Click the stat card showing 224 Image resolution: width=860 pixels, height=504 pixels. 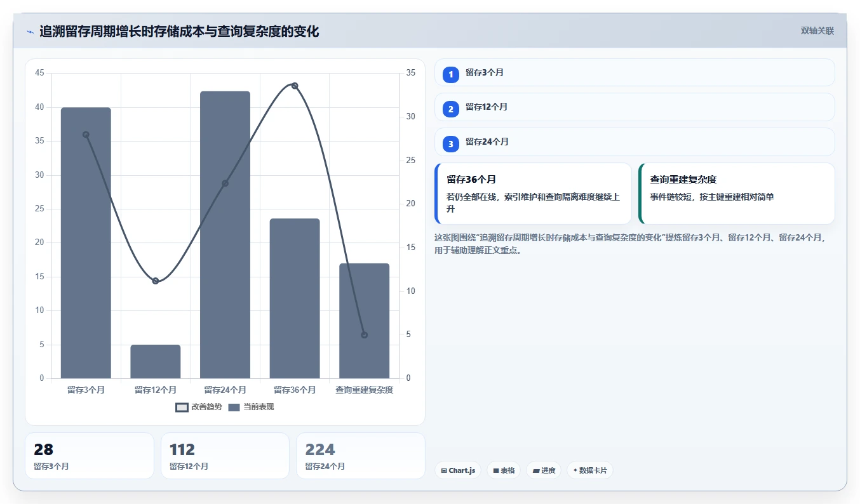[x=361, y=456]
